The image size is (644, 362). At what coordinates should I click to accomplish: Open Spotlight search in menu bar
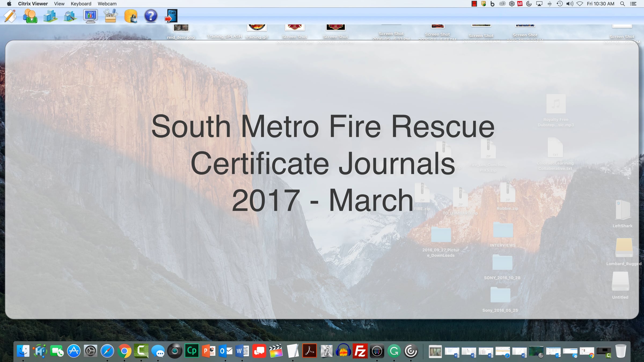click(x=623, y=4)
